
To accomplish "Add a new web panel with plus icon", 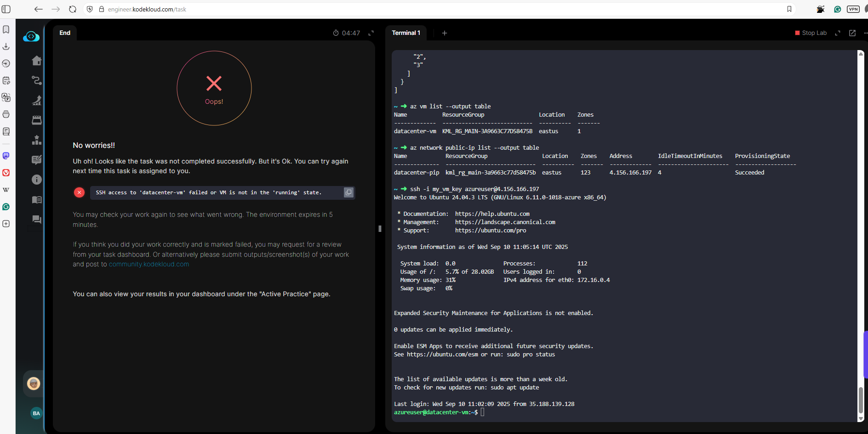I will 6,224.
